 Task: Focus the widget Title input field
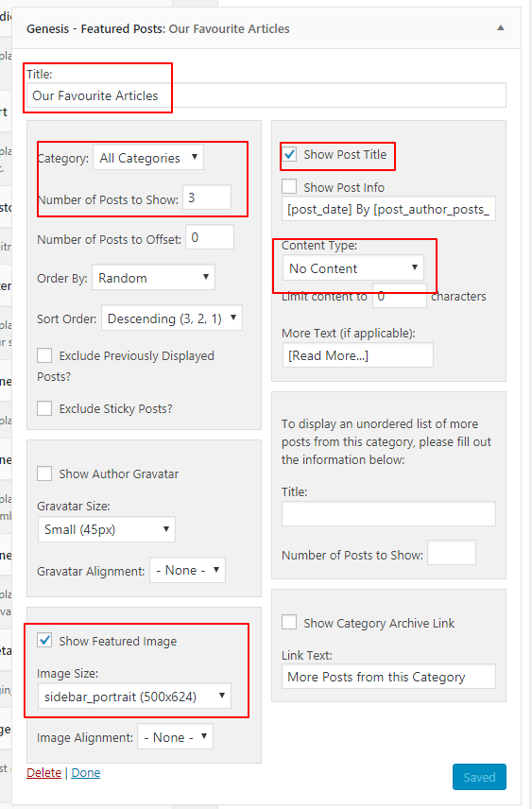click(266, 95)
